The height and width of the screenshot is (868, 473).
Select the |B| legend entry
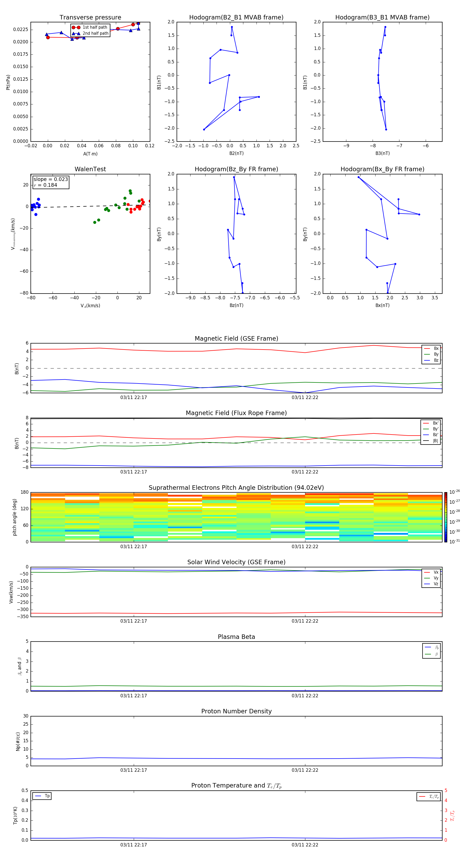click(x=431, y=441)
